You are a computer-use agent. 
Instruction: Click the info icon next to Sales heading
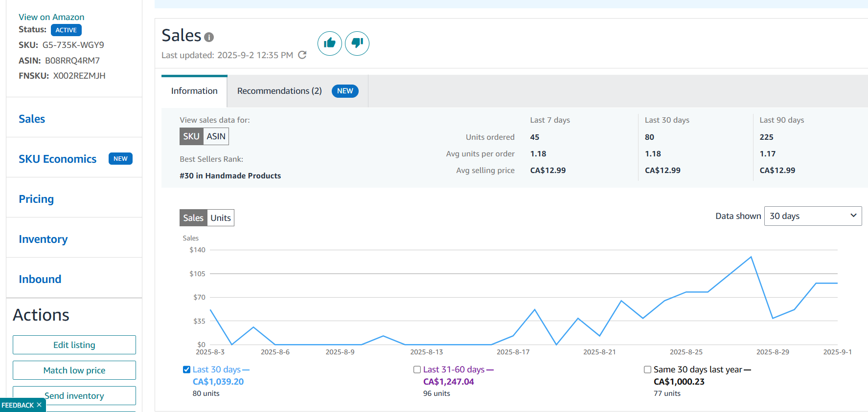tap(209, 37)
